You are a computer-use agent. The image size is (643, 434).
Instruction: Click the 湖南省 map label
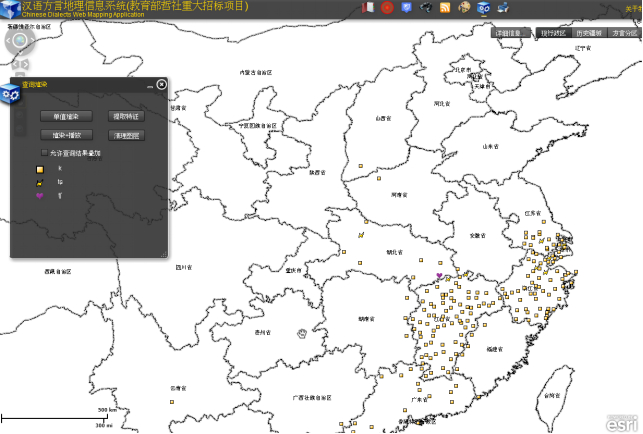(x=366, y=319)
